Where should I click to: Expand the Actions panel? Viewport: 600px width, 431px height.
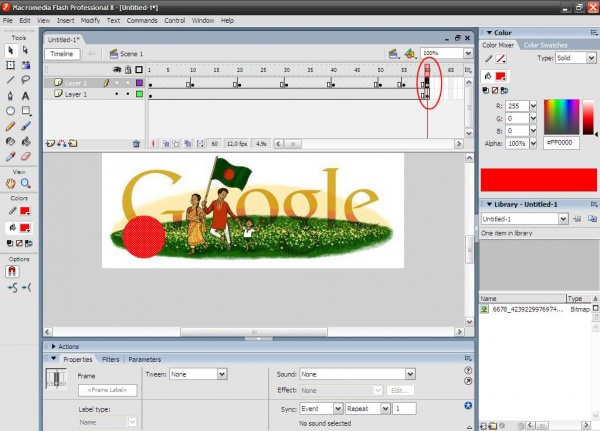pyautogui.click(x=54, y=346)
